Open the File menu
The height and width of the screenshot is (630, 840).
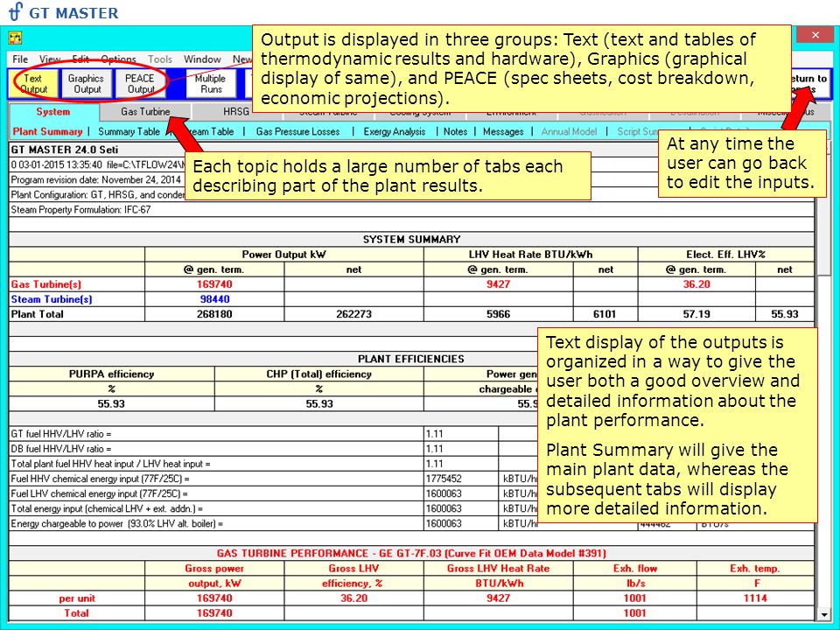point(20,59)
